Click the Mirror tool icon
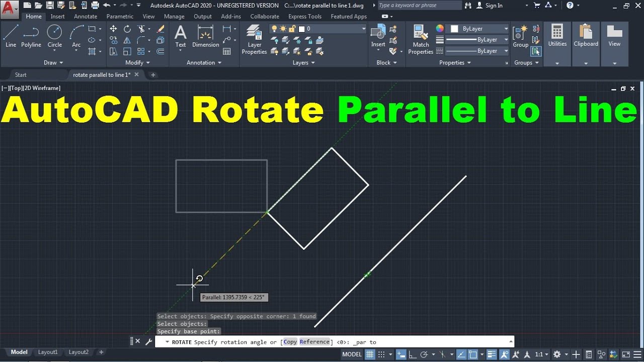Viewport: 644px width, 362px height. click(127, 40)
